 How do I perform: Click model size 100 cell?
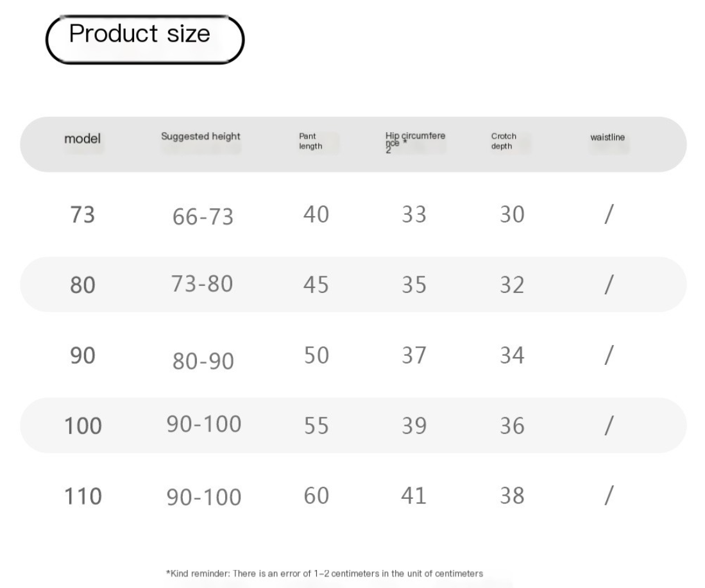click(83, 426)
